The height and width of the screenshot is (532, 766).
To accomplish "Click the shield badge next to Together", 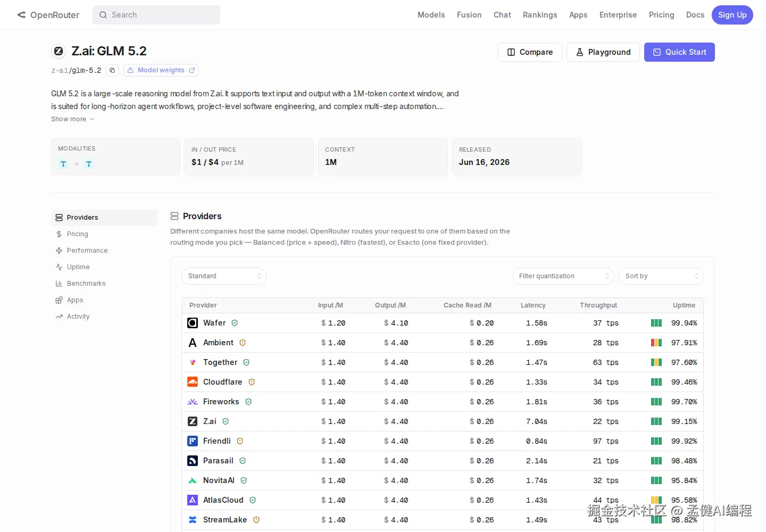I will (246, 362).
